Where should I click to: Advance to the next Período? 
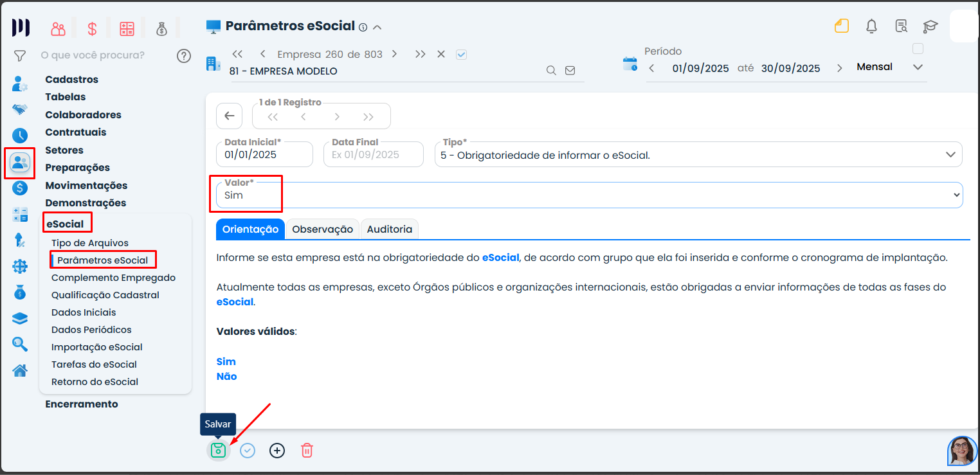839,68
